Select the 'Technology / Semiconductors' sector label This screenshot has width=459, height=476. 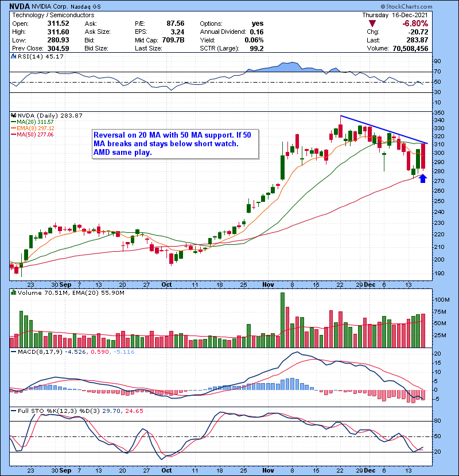point(53,15)
